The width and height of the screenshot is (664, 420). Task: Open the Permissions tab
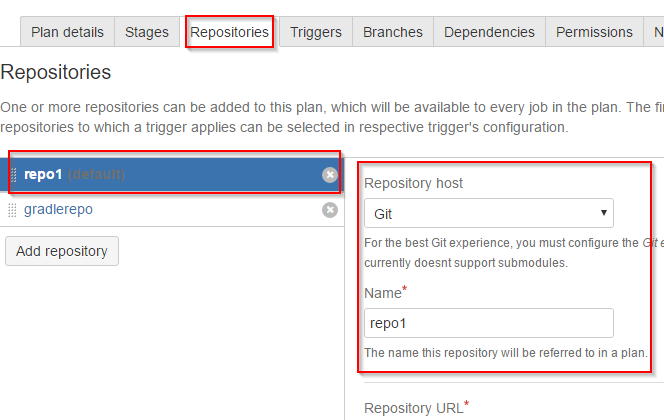click(x=594, y=32)
